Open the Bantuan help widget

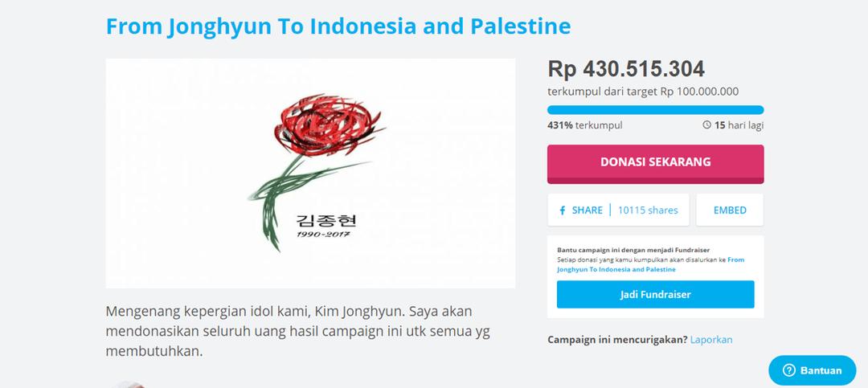point(812,370)
